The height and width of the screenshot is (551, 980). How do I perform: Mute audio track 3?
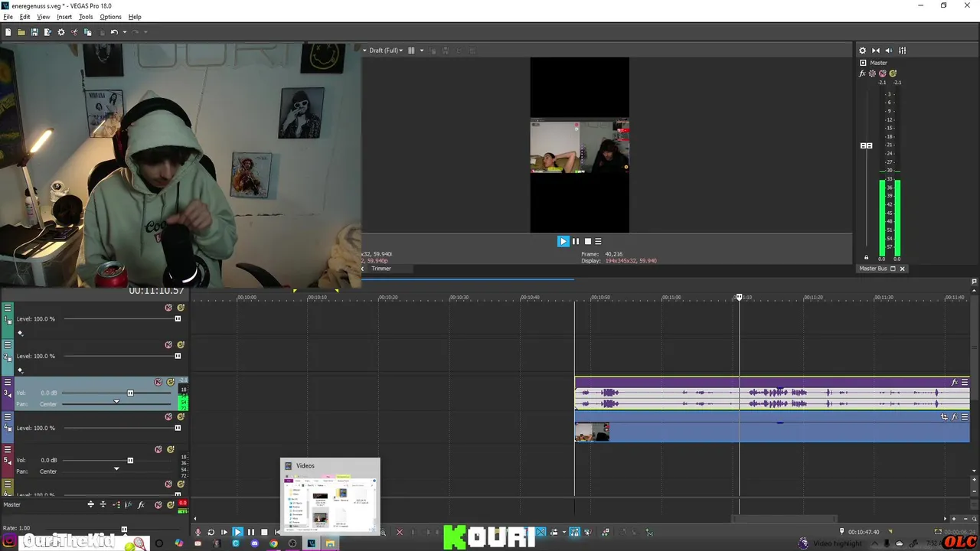pyautogui.click(x=158, y=382)
